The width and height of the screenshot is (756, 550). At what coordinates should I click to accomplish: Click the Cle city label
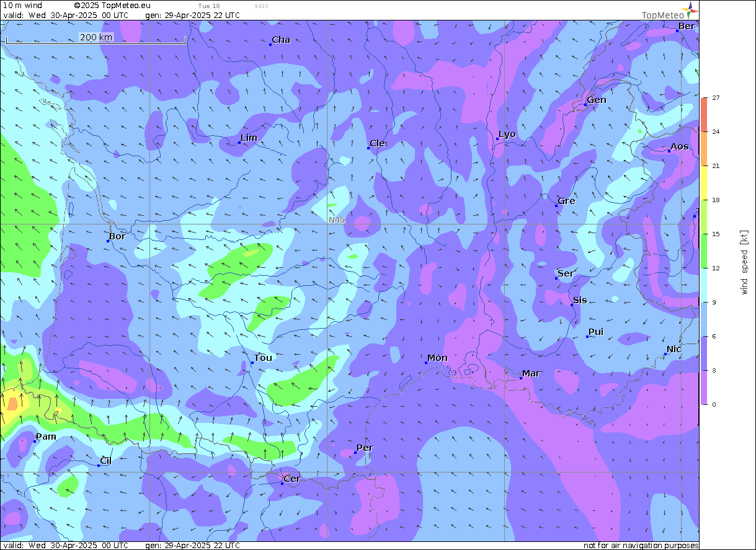click(x=378, y=143)
